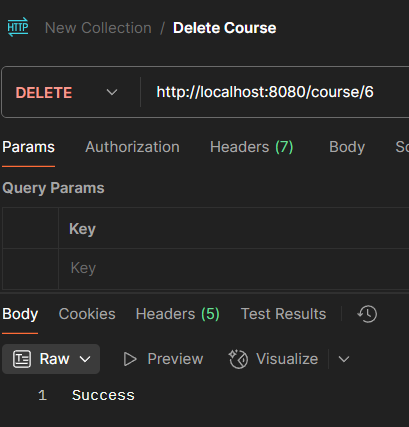Image resolution: width=409 pixels, height=427 pixels.
Task: Click the HTTP request type icon
Action: pyautogui.click(x=18, y=27)
